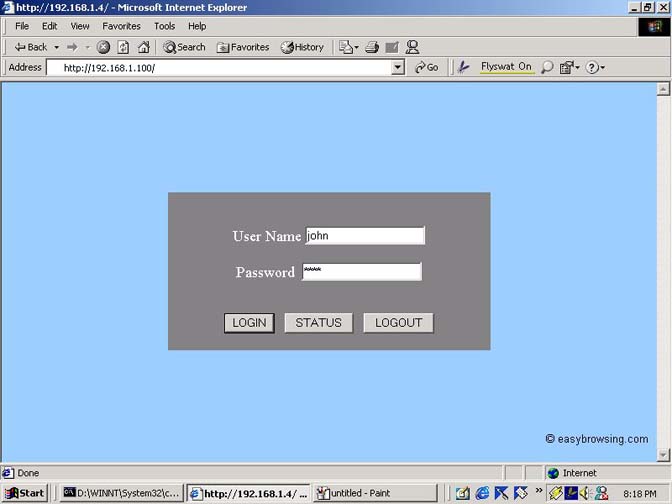Toggle the Flyswat On button
This screenshot has width=672, height=504.
click(506, 67)
